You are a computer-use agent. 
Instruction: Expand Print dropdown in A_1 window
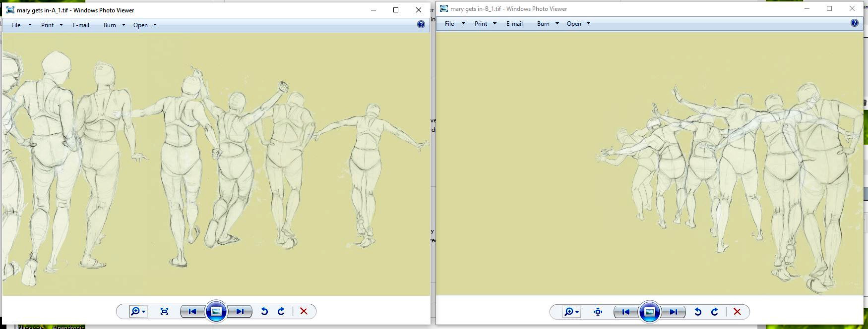(x=52, y=25)
